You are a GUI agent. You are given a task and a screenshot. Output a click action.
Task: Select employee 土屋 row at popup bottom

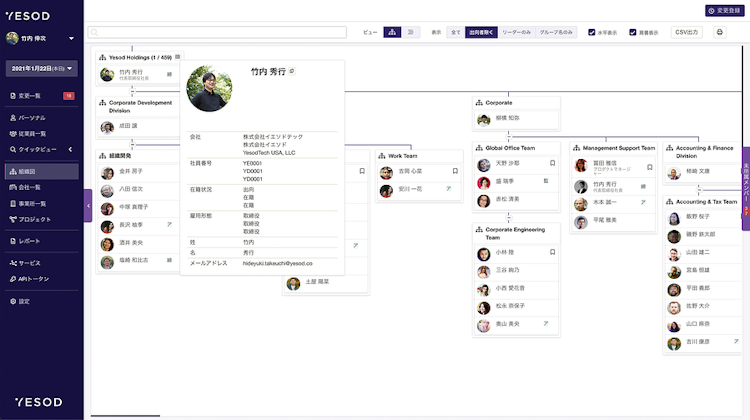pos(325,282)
